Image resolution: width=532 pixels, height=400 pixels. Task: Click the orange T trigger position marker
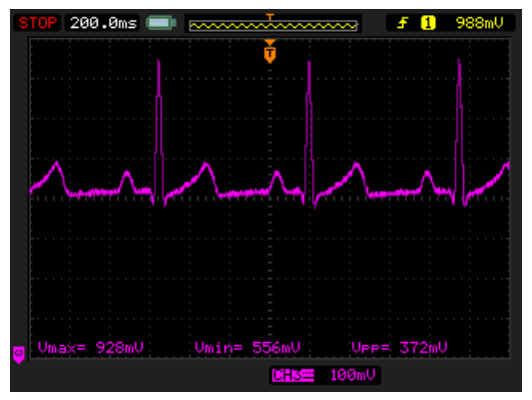coord(269,52)
